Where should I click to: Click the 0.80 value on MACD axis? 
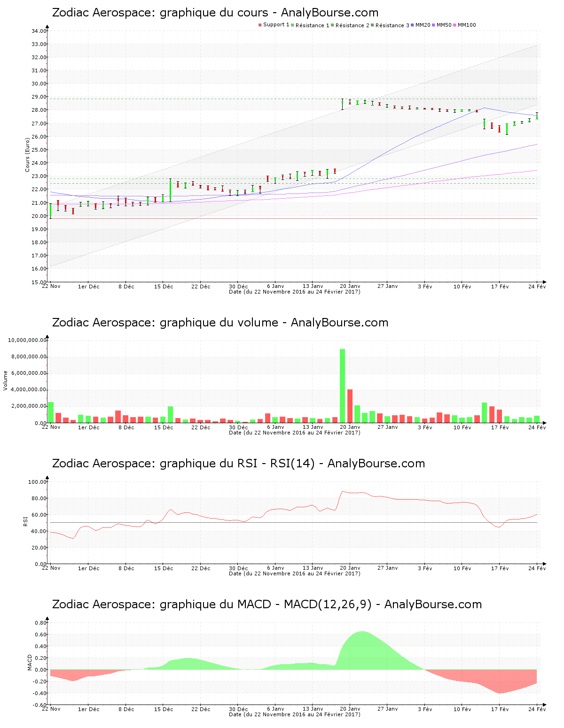[41, 623]
